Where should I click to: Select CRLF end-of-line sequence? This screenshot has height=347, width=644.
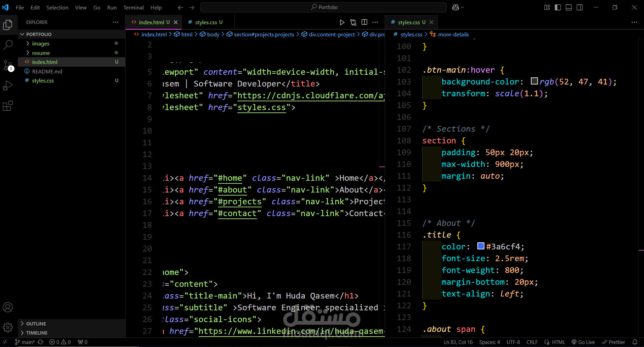tap(532, 342)
